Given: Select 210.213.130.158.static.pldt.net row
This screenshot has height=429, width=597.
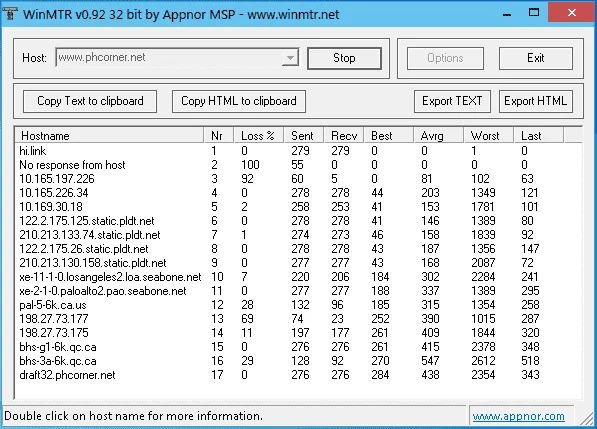Looking at the screenshot, I should (x=298, y=263).
